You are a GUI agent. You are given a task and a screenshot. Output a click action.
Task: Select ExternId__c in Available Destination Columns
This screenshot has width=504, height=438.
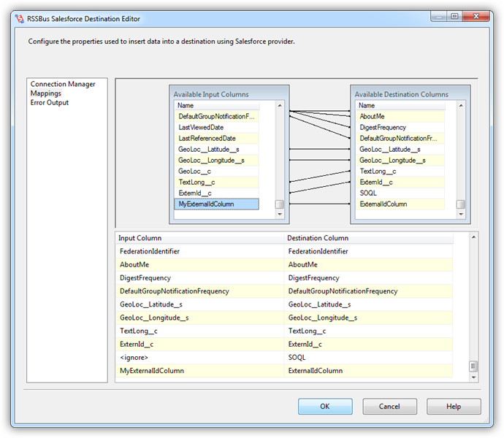tap(400, 182)
